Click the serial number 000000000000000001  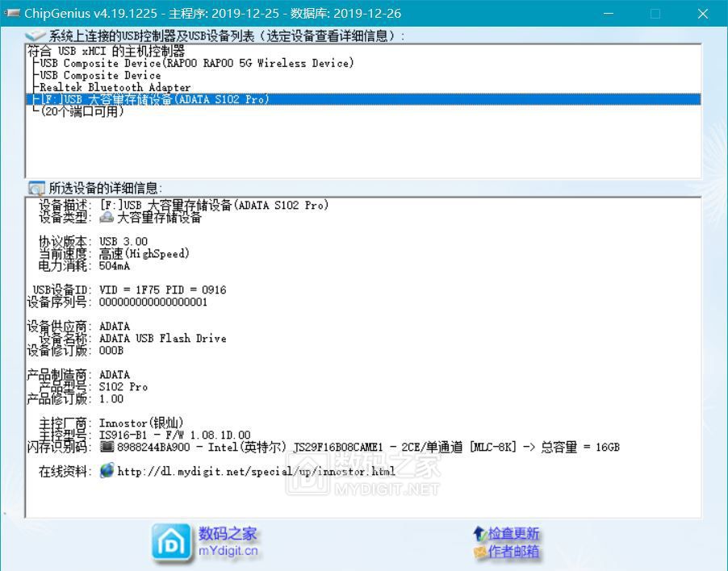(153, 302)
